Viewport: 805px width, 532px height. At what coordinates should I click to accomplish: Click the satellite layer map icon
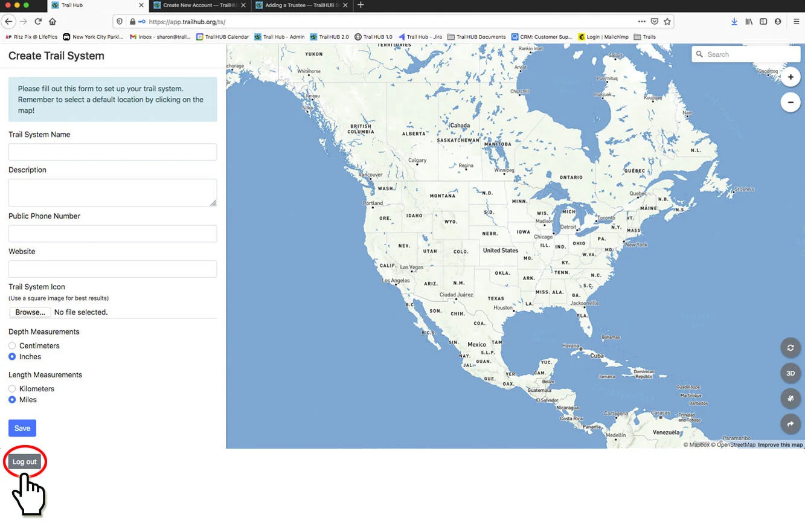tap(791, 399)
